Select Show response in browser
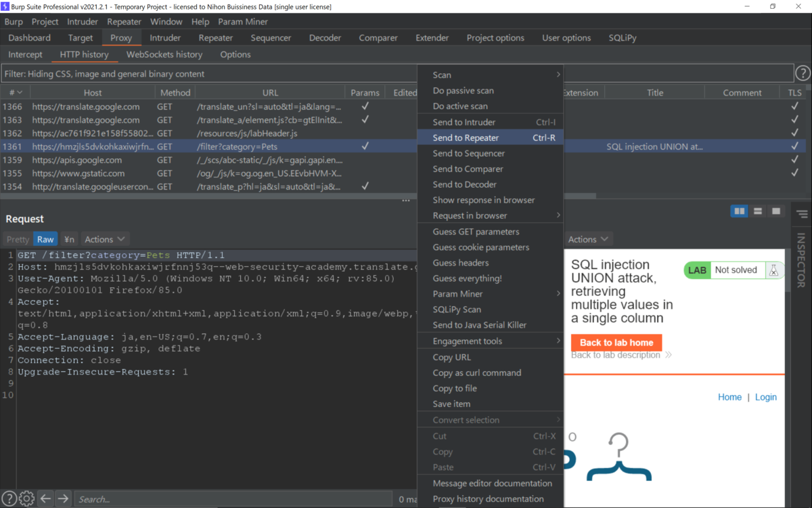 (491, 200)
